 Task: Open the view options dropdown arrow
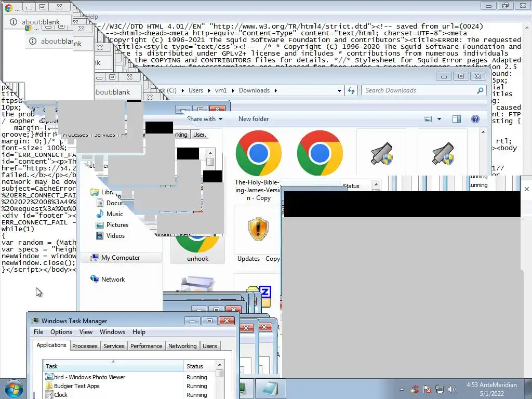(x=439, y=119)
